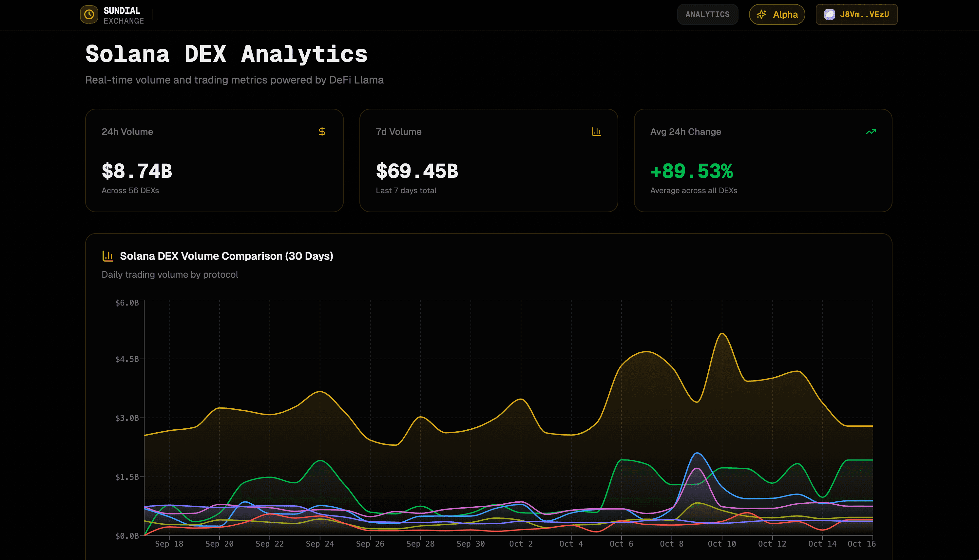Click the Sep 24 x-axis marker
This screenshot has width=979, height=560.
[x=320, y=544]
